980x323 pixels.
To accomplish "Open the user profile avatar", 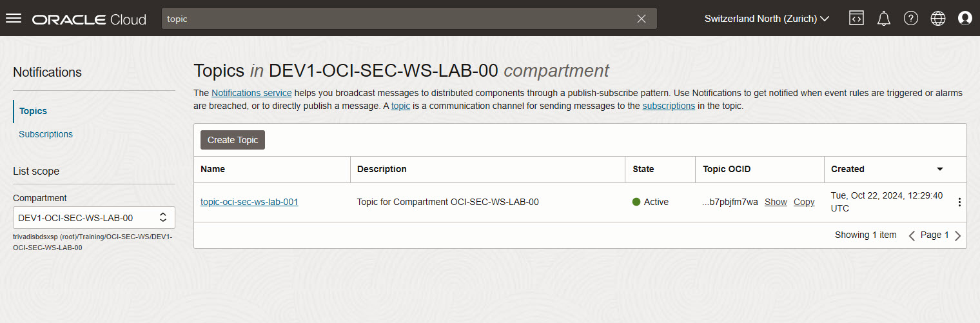I will click(965, 18).
